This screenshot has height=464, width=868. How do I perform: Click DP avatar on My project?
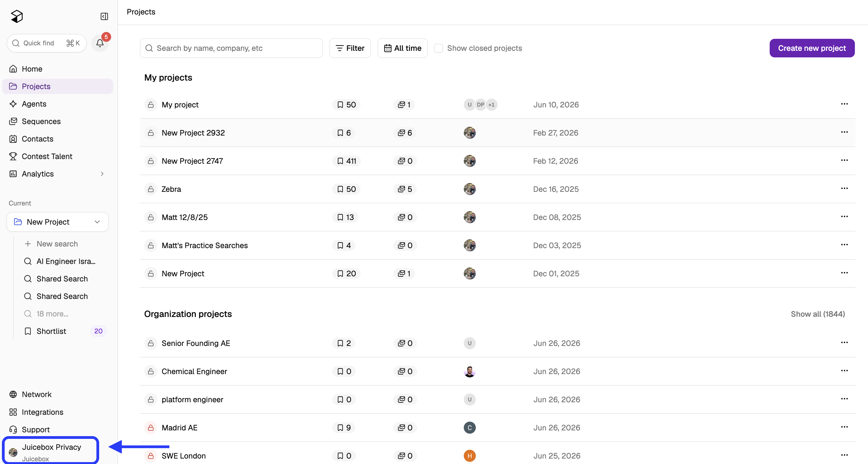pos(480,105)
